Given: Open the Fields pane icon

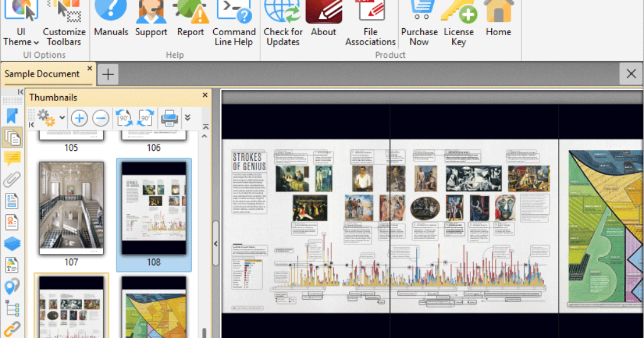Looking at the screenshot, I should 12,201.
